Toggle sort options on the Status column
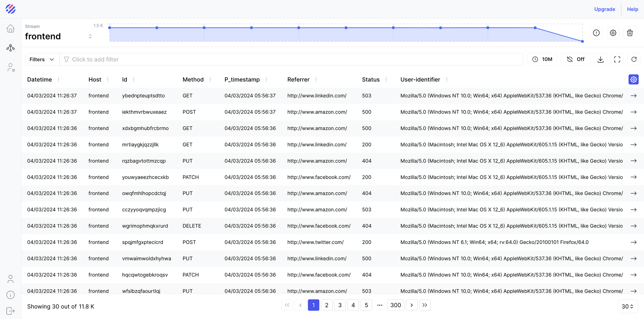 click(x=386, y=79)
